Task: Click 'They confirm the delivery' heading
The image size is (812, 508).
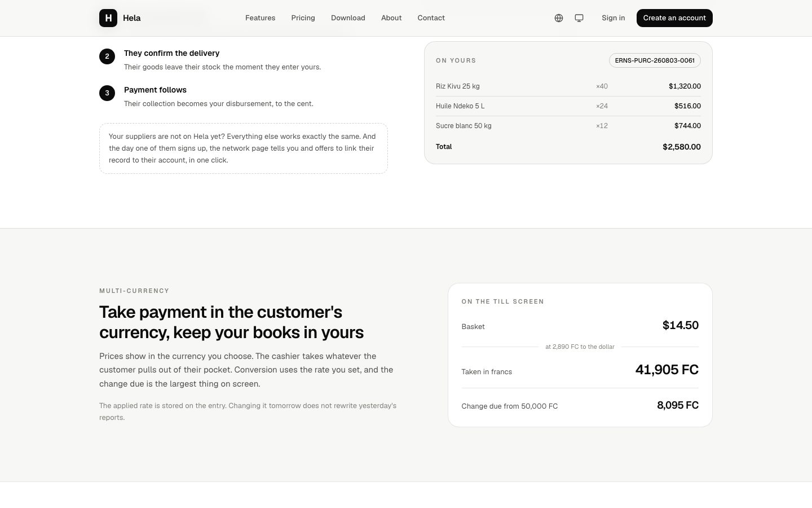Action: 172,53
